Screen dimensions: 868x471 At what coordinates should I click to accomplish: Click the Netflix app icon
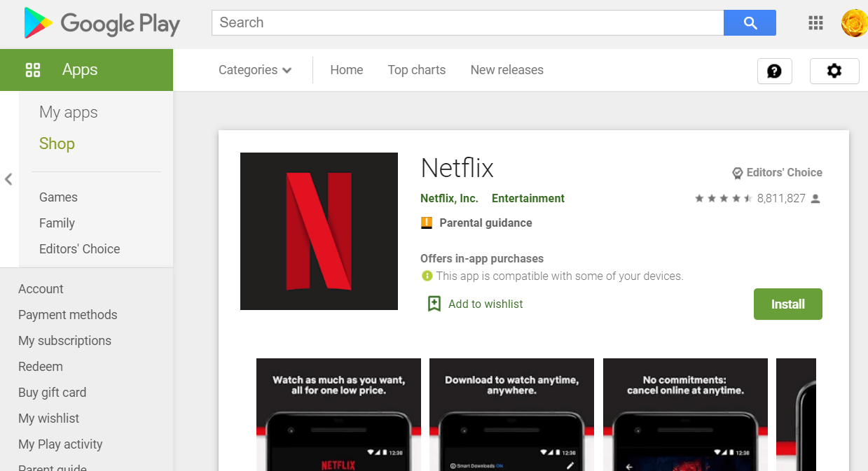coord(319,231)
